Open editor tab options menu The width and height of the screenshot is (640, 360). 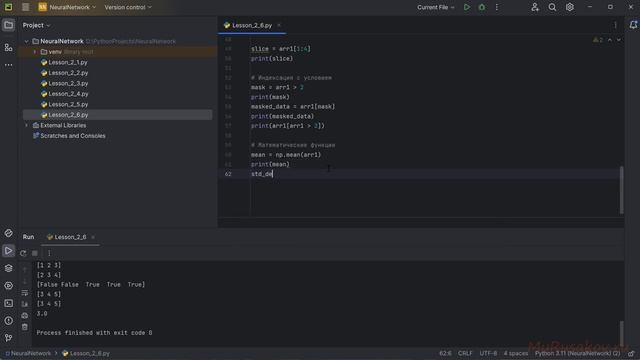coord(616,25)
